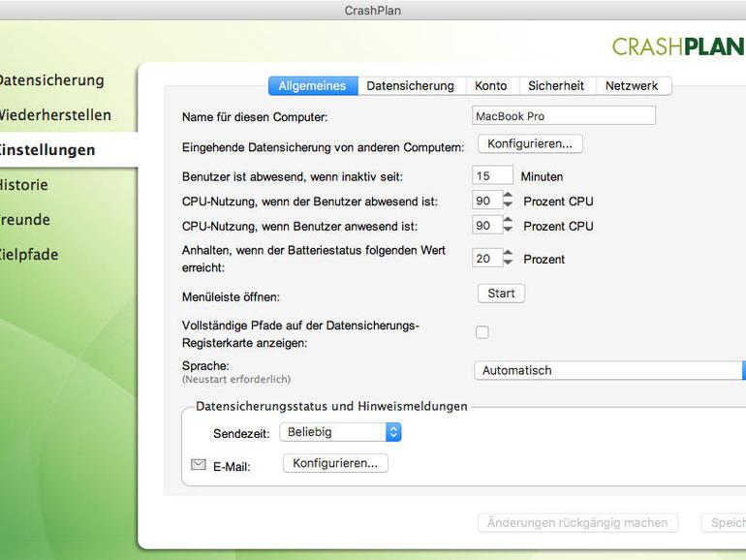
Task: Open the Konto tab
Action: (491, 86)
